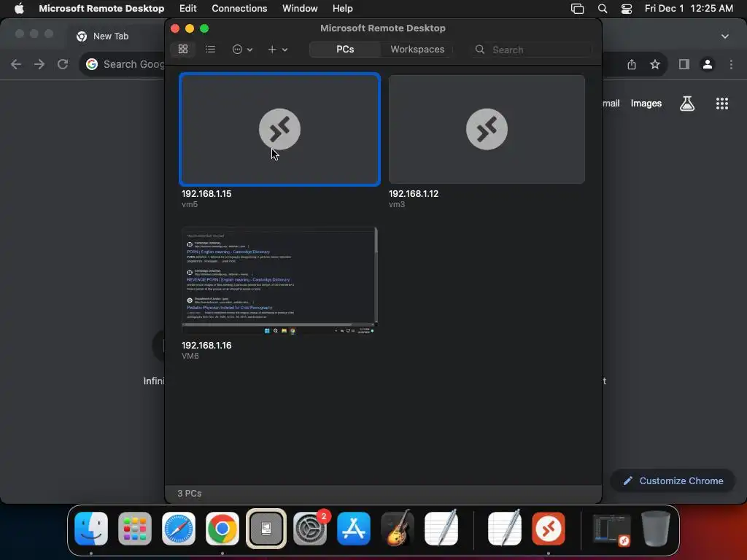Close the Remote Desktop window with red button
747x560 pixels.
pyautogui.click(x=175, y=28)
